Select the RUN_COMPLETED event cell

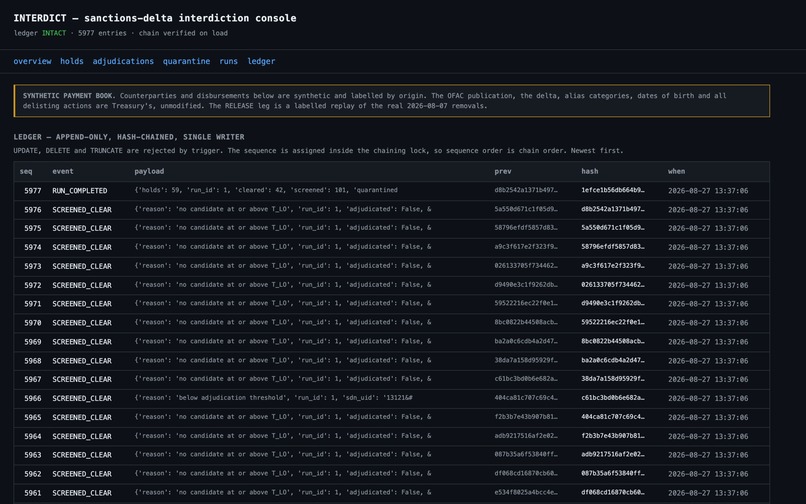(80, 191)
